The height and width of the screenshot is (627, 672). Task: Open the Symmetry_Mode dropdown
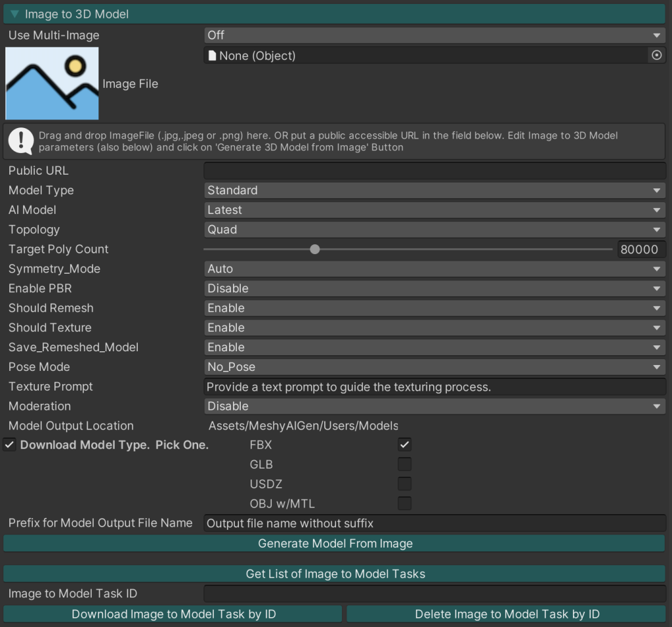[434, 269]
